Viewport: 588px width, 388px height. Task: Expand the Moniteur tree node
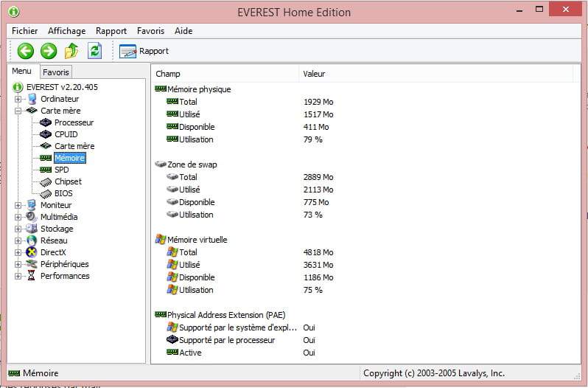coord(18,205)
